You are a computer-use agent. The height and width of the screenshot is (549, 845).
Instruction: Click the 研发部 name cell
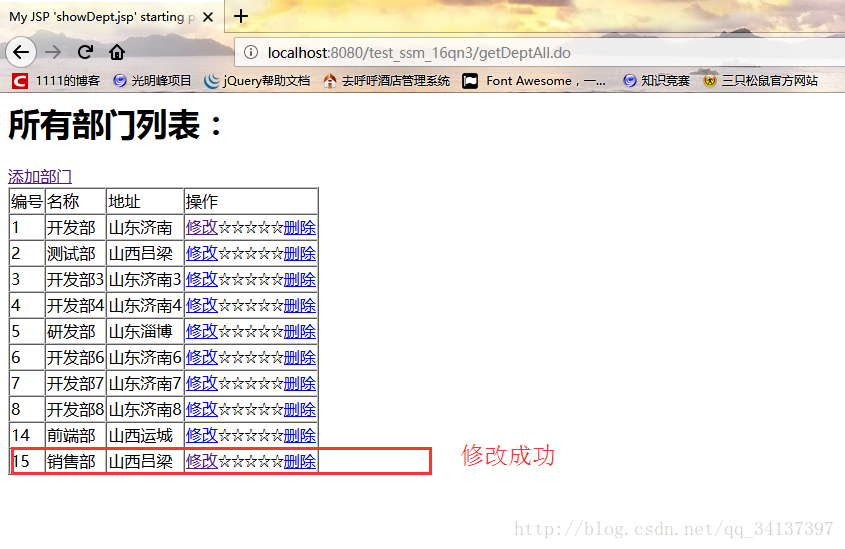click(75, 331)
